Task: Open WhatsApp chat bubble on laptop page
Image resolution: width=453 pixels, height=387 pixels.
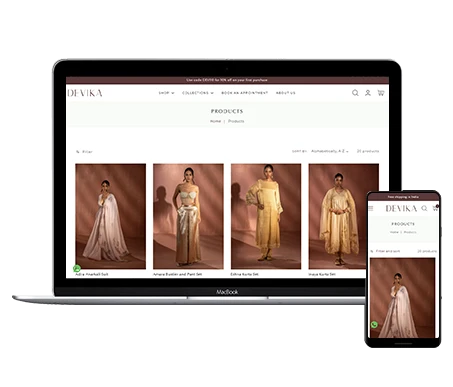Action: click(x=77, y=268)
